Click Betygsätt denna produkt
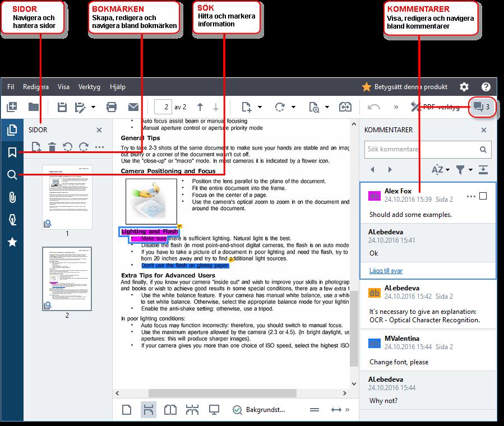The width and height of the screenshot is (504, 426). click(405, 87)
